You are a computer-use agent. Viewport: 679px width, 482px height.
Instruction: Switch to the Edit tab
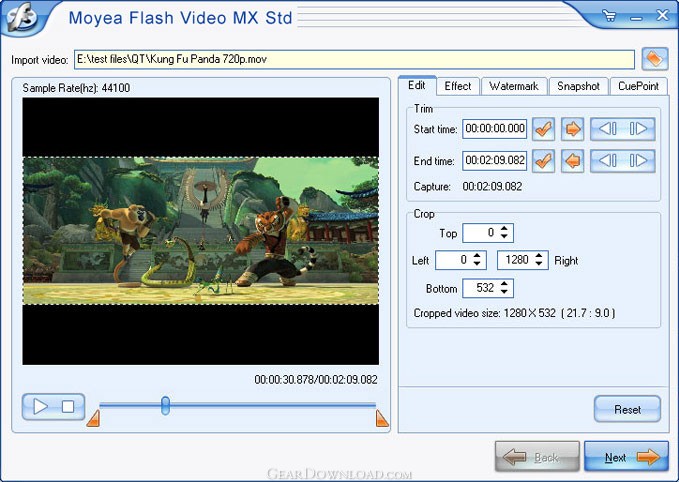pyautogui.click(x=417, y=85)
